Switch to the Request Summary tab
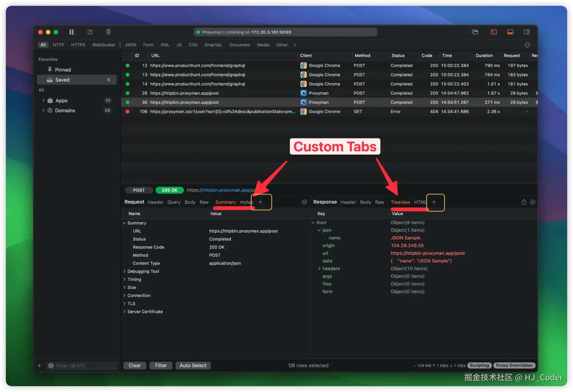Image resolution: width=573 pixels, height=392 pixels. pos(226,202)
